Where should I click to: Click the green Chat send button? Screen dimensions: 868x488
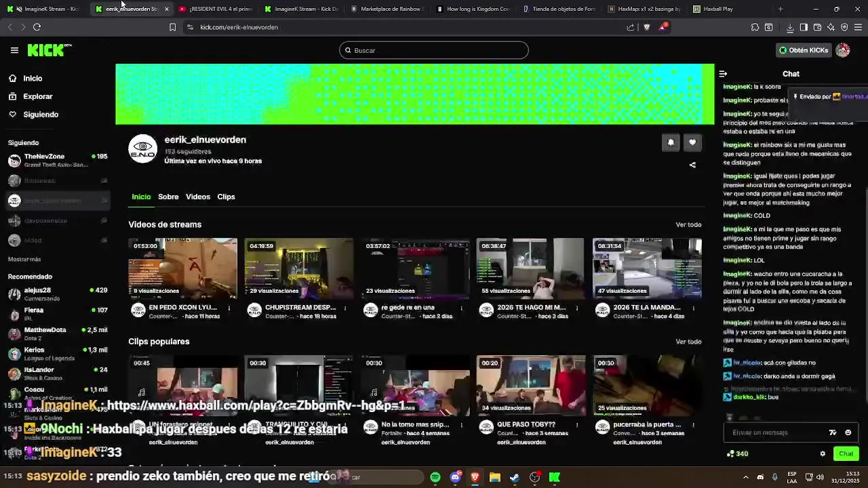click(x=846, y=454)
